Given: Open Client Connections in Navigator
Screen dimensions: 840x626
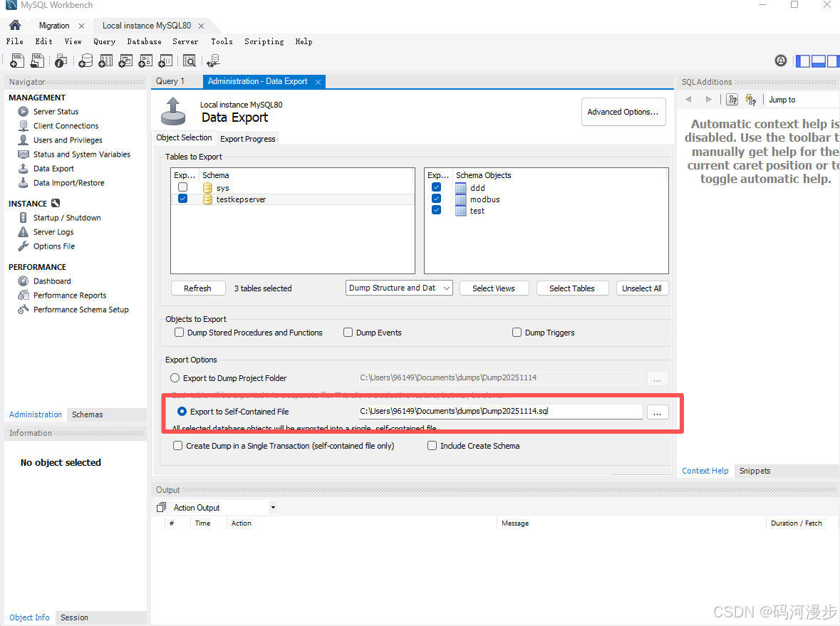Looking at the screenshot, I should point(66,126).
